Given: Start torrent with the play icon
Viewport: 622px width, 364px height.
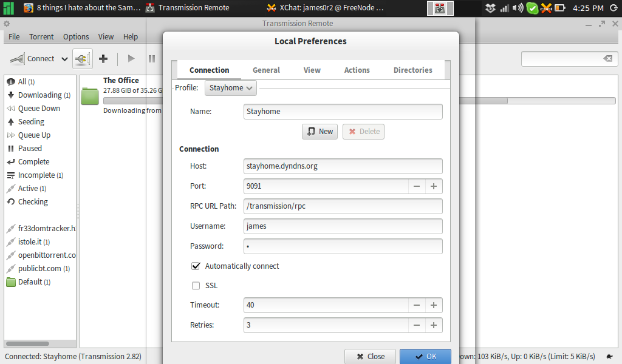Looking at the screenshot, I should point(131,59).
